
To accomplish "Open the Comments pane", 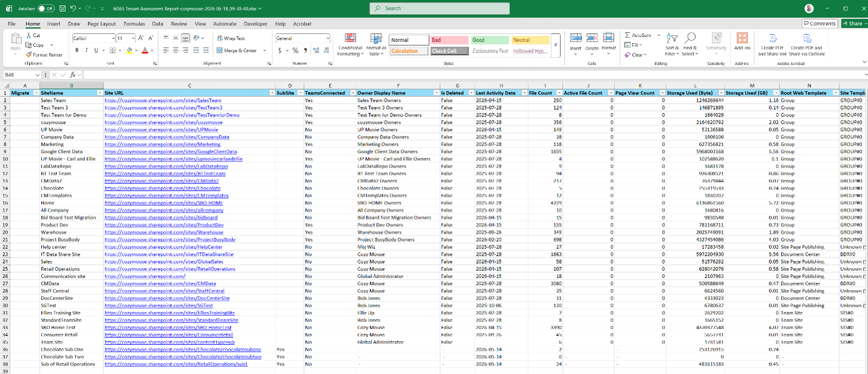I will coord(819,24).
